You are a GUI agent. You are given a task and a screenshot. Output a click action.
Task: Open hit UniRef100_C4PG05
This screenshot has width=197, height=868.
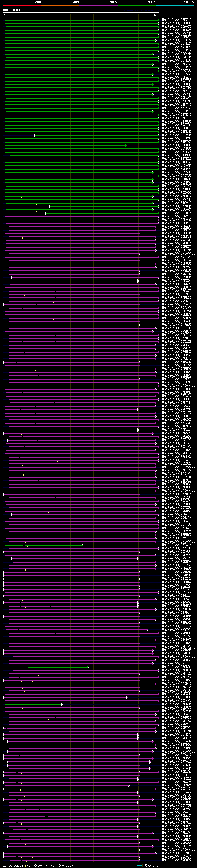pyautogui.click(x=177, y=30)
